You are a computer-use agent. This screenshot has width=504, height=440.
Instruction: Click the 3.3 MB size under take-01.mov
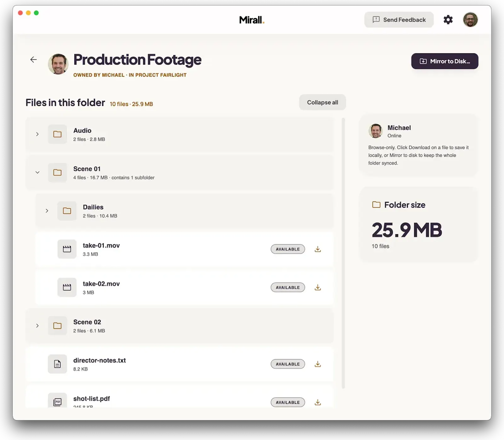coord(90,254)
